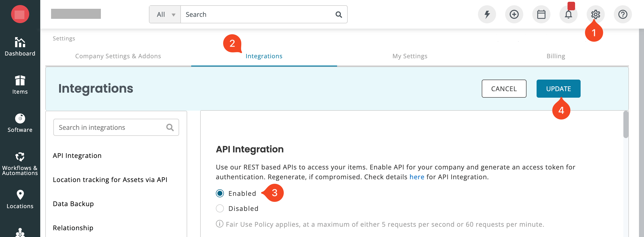Switch to the My Settings tab
The width and height of the screenshot is (644, 237).
pos(410,56)
